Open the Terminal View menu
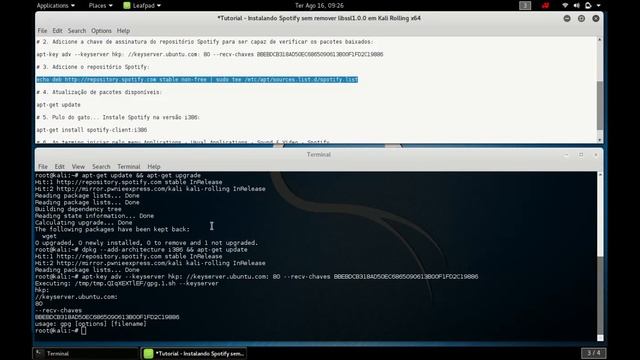Viewport: 640px width, 360px height. coord(78,167)
